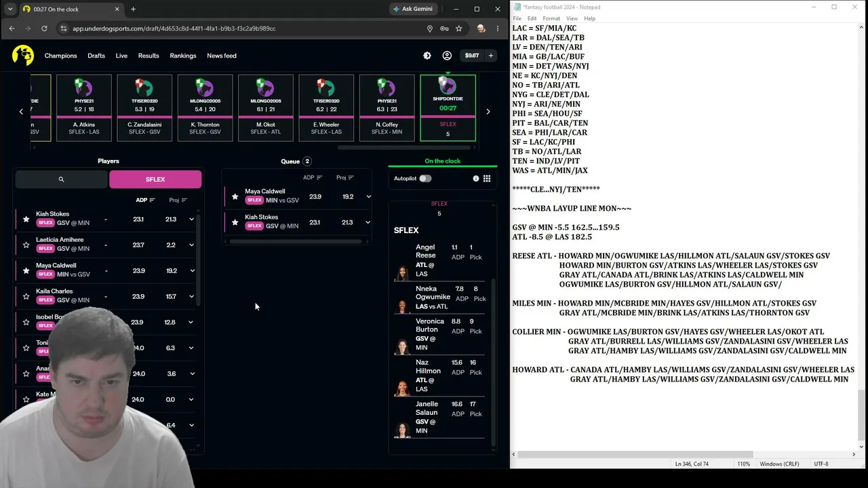This screenshot has height=488, width=868.
Task: Star the Isobel player row
Action: pyautogui.click(x=26, y=322)
